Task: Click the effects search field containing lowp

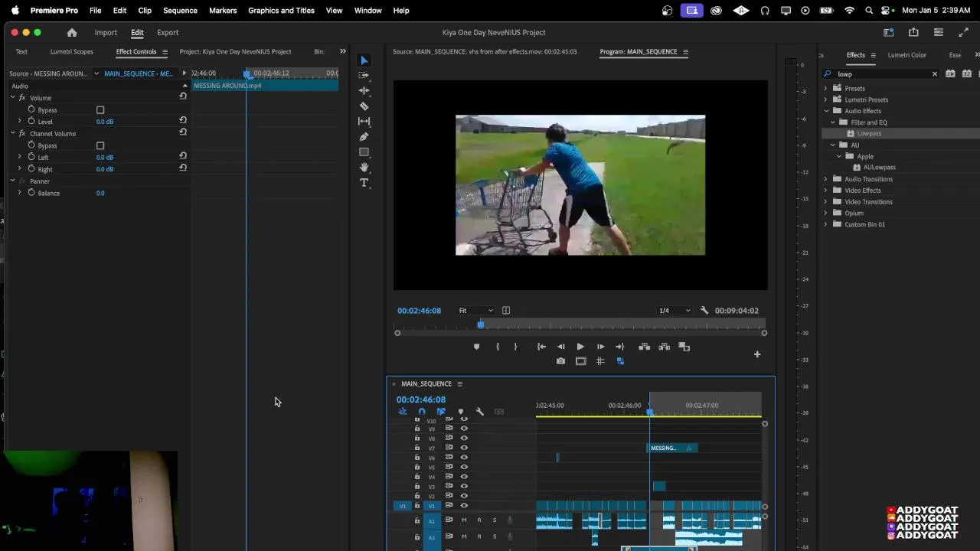Action: tap(880, 74)
